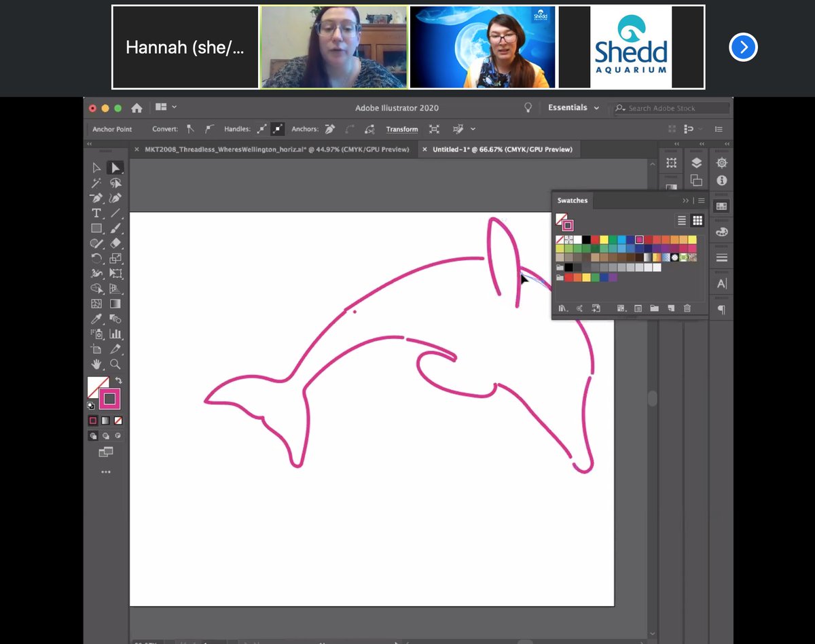Viewport: 815px width, 644px height.
Task: Click the Search Adobe Stock field
Action: coord(671,108)
